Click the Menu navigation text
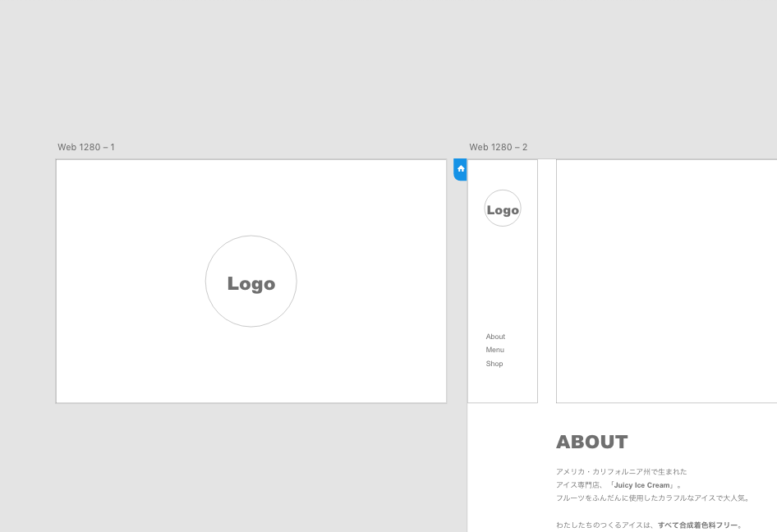This screenshot has height=532, width=777. (x=495, y=350)
